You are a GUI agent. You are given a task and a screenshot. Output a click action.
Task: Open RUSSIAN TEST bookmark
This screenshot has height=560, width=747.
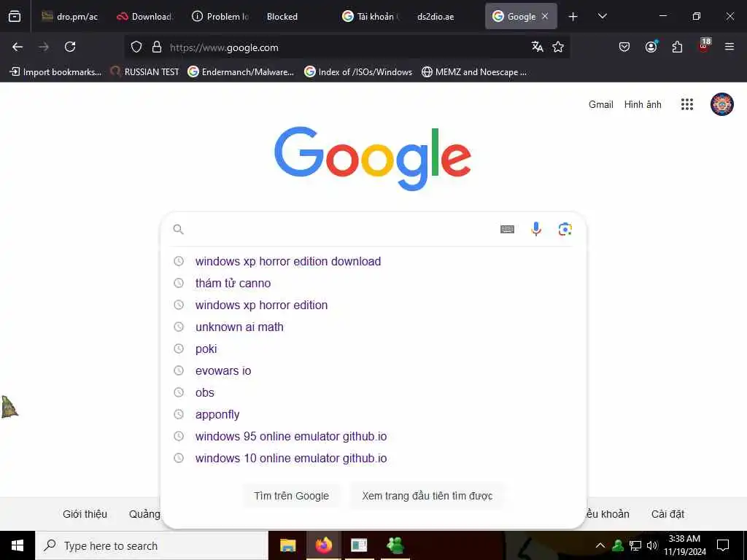[145, 72]
